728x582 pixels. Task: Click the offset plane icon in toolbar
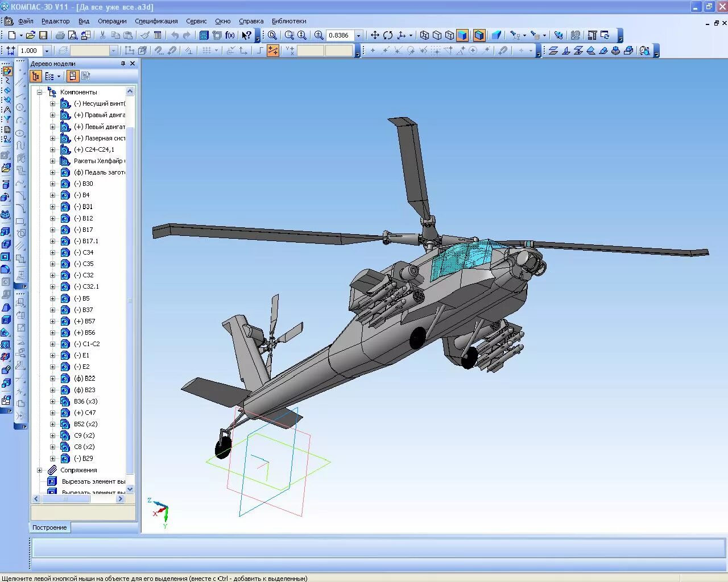pyautogui.click(x=553, y=51)
